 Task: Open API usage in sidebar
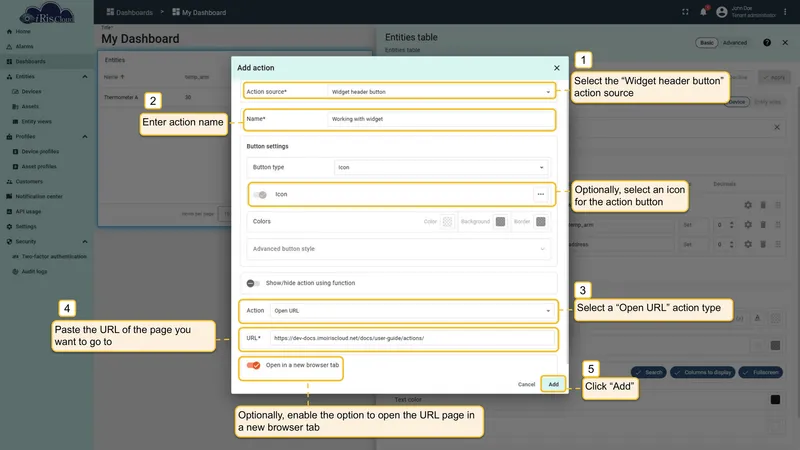[x=28, y=212]
